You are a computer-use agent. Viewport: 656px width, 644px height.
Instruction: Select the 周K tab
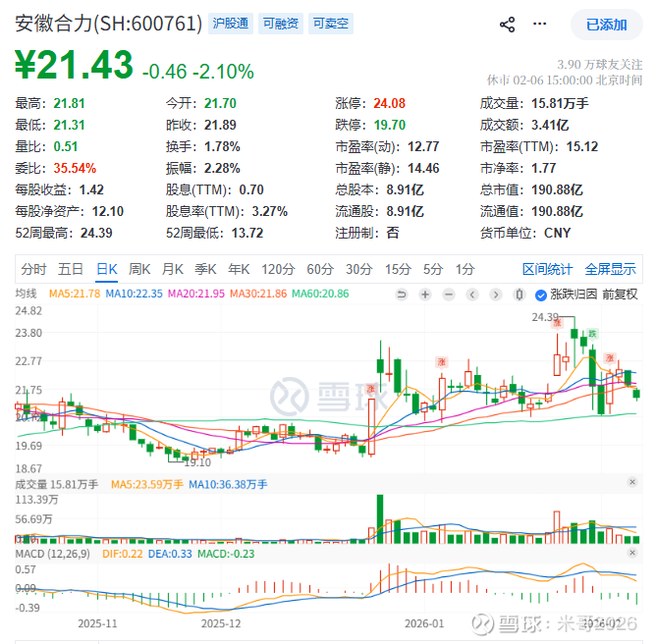(139, 269)
